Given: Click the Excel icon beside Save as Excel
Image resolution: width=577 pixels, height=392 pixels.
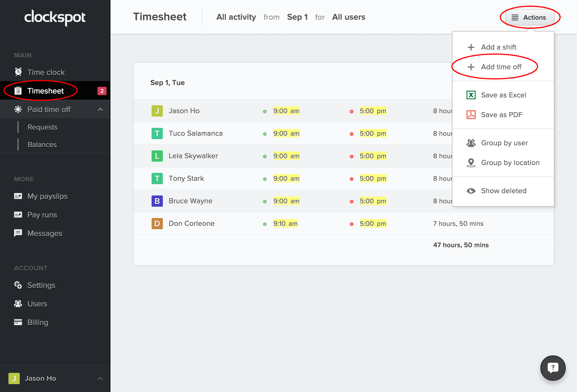Looking at the screenshot, I should (x=471, y=95).
